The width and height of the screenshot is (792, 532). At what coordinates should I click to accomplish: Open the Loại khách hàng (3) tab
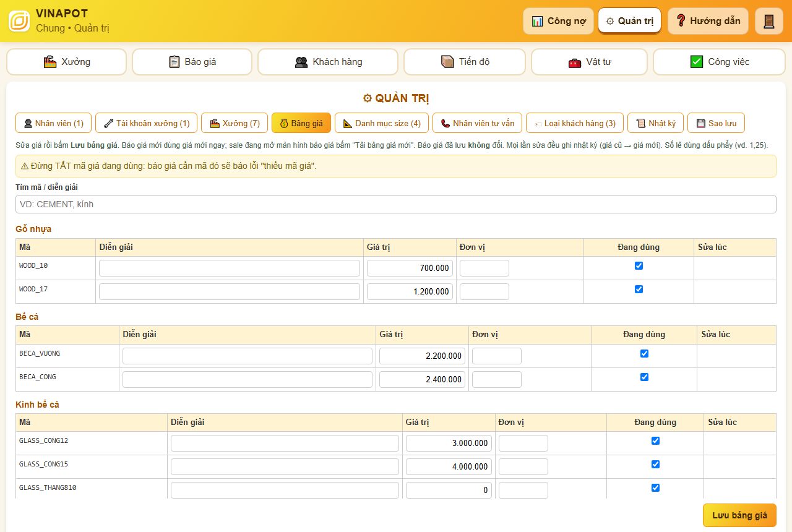575,123
